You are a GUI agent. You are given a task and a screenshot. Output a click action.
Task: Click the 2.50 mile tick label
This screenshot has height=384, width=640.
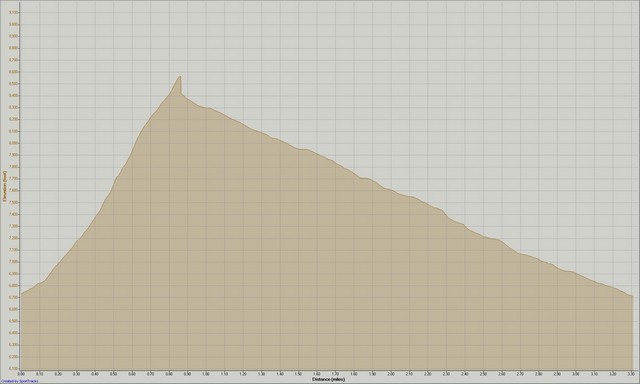click(484, 373)
